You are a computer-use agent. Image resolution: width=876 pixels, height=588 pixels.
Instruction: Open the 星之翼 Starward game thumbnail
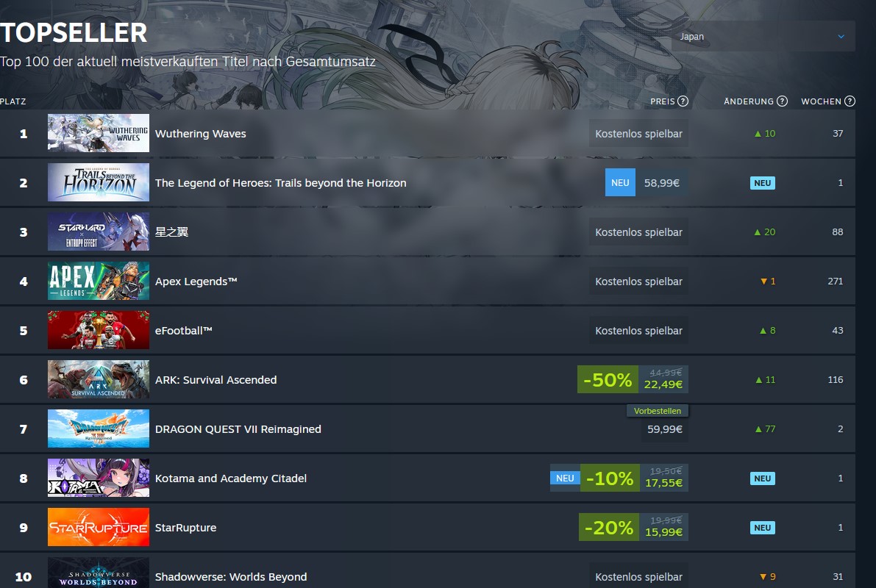point(99,232)
